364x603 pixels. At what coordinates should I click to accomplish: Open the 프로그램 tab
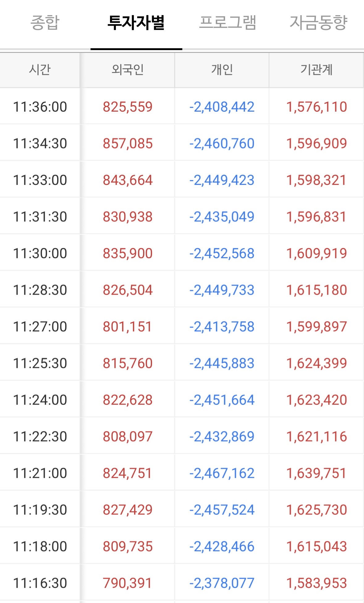coord(227,23)
